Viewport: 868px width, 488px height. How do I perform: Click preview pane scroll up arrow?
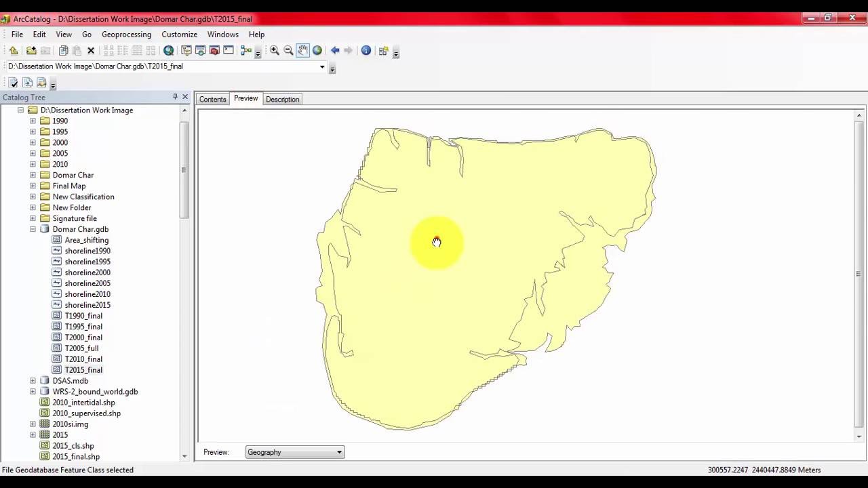pyautogui.click(x=859, y=115)
